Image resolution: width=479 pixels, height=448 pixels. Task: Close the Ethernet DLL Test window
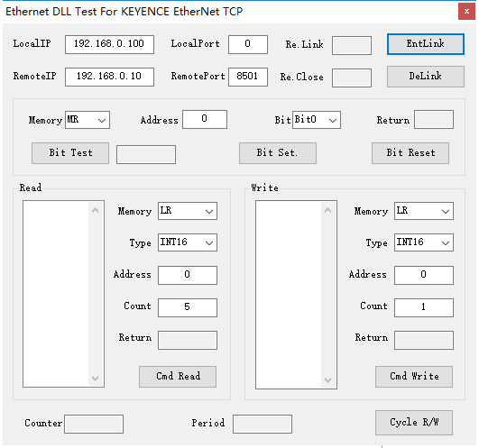click(466, 12)
